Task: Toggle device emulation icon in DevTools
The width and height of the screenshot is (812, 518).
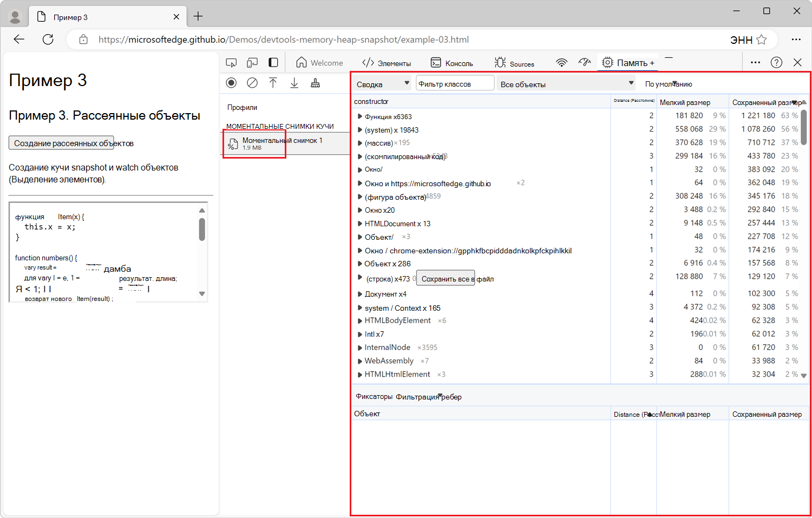Action: 252,63
